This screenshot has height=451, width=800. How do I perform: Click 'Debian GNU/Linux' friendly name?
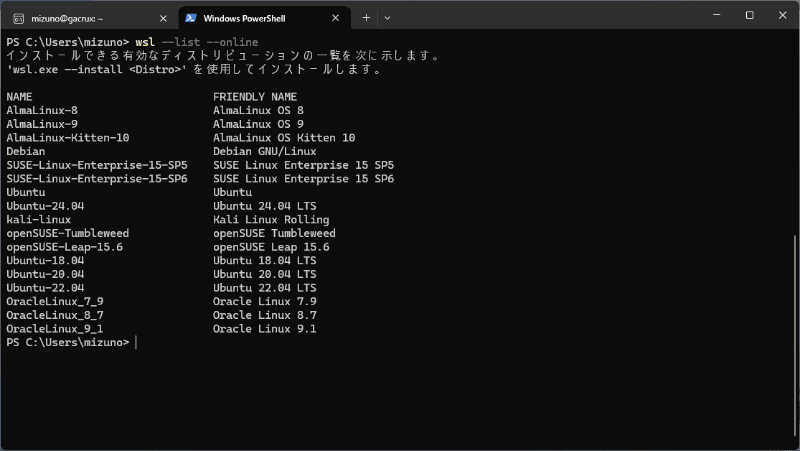coord(265,152)
